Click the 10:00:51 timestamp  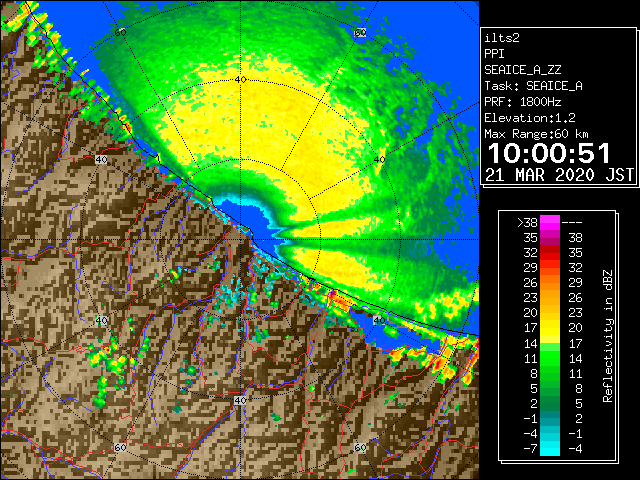[549, 153]
